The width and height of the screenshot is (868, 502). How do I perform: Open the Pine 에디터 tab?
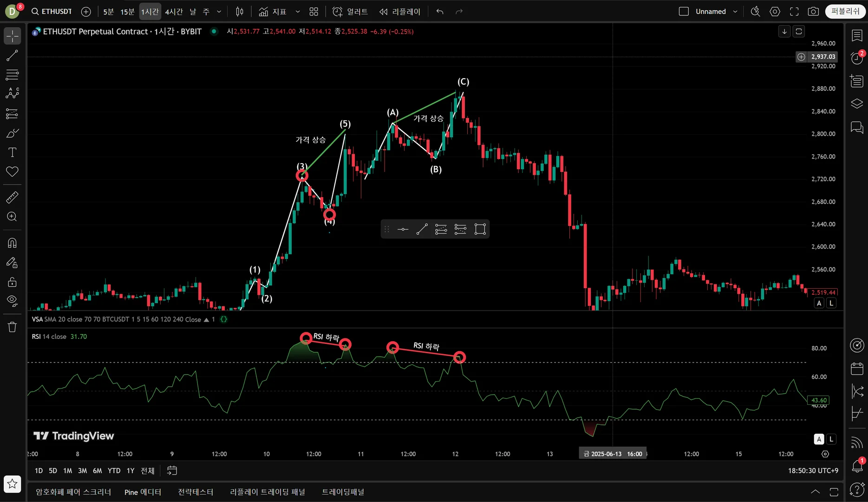143,492
